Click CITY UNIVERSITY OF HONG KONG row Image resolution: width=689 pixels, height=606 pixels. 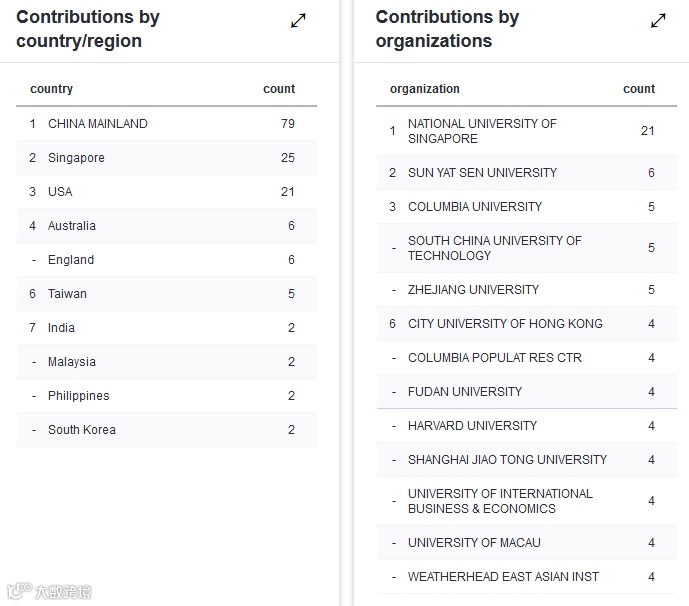pos(505,324)
